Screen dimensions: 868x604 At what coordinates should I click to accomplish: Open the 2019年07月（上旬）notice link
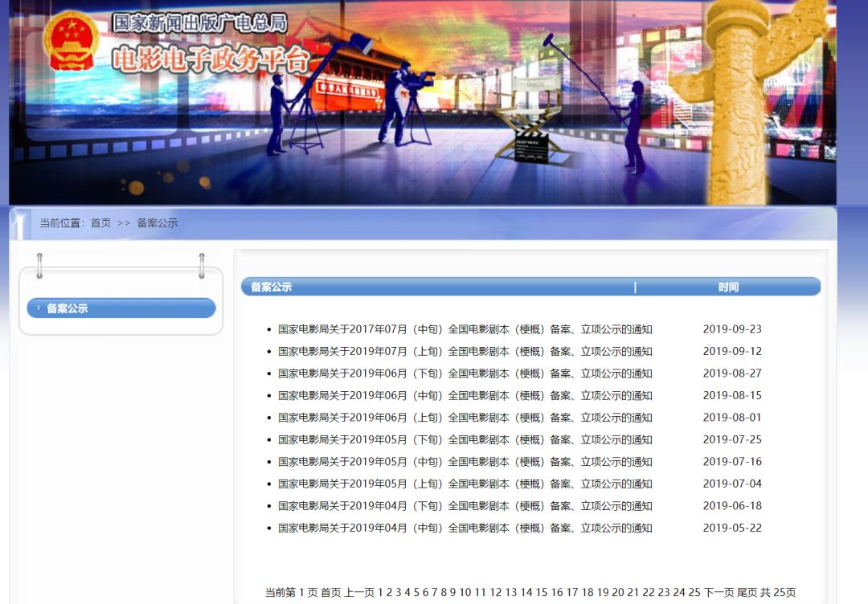click(x=465, y=351)
